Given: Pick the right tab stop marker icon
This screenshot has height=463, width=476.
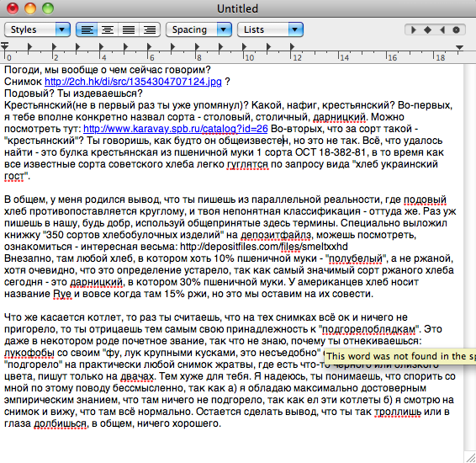Looking at the screenshot, I should [442, 29].
